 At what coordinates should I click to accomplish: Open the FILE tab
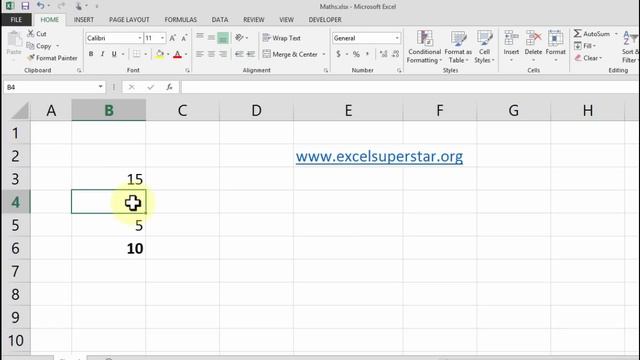[16, 20]
